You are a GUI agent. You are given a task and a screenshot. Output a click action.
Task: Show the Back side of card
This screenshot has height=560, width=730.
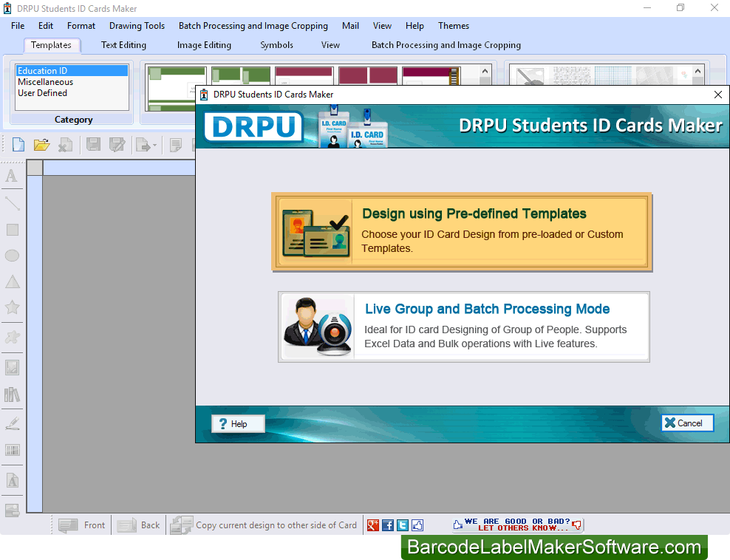[x=139, y=525]
